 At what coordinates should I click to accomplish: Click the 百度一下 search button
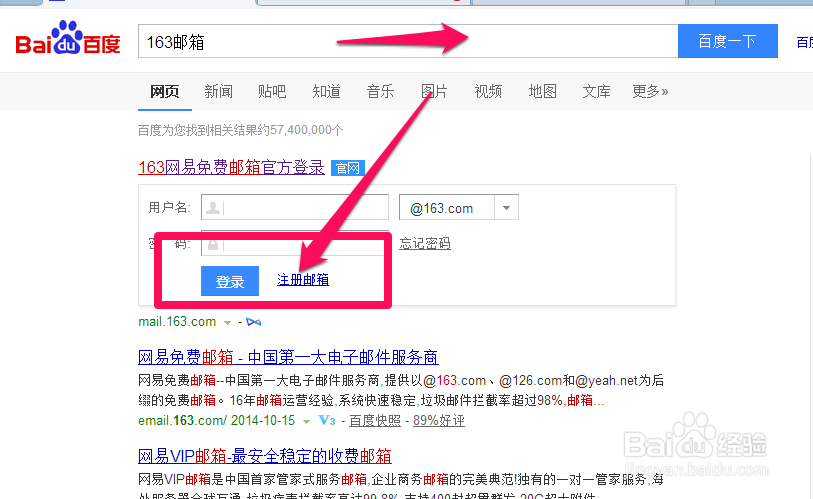pos(727,41)
